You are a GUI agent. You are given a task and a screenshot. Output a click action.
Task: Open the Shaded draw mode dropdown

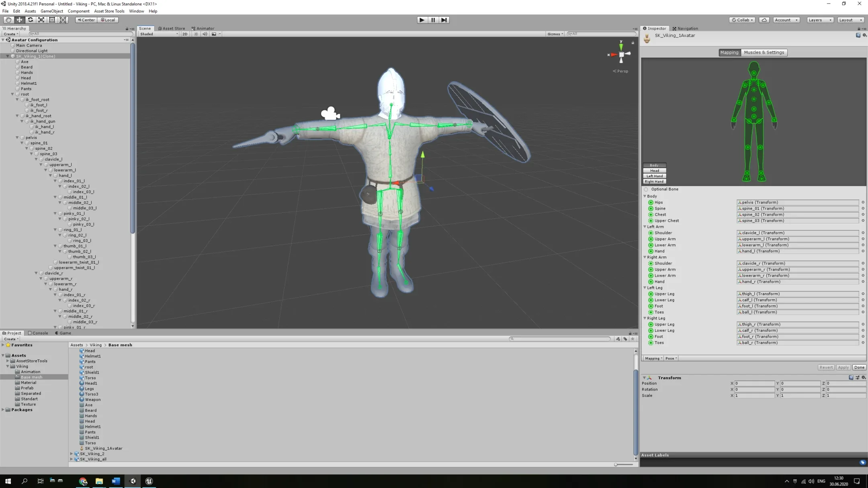(159, 34)
